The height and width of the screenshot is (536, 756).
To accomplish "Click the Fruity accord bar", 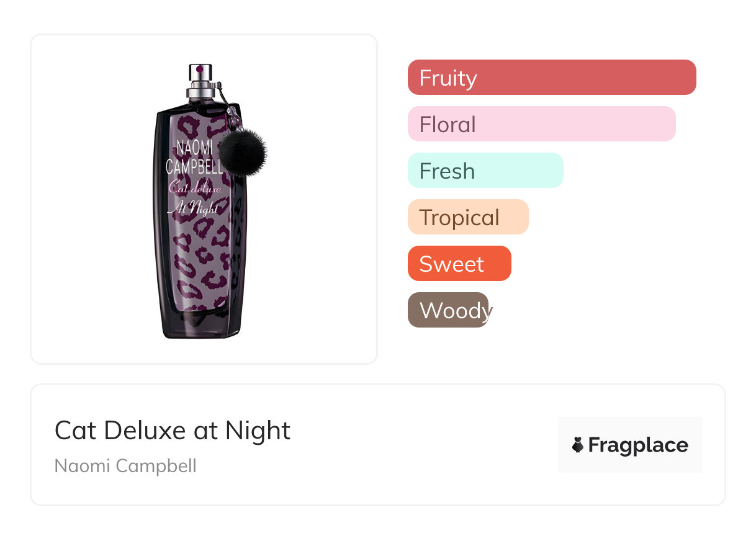I will click(551, 78).
